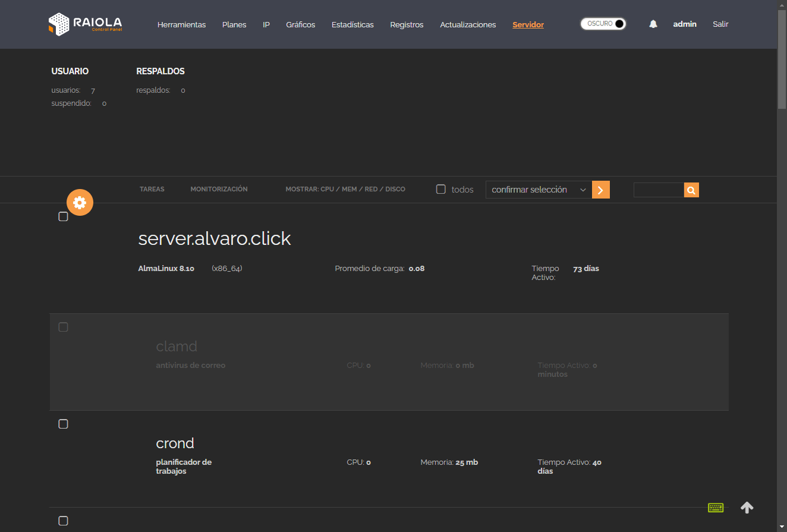This screenshot has height=532, width=787.
Task: Click crond 'Tiempo Activo: 40 días' text
Action: 569,467
